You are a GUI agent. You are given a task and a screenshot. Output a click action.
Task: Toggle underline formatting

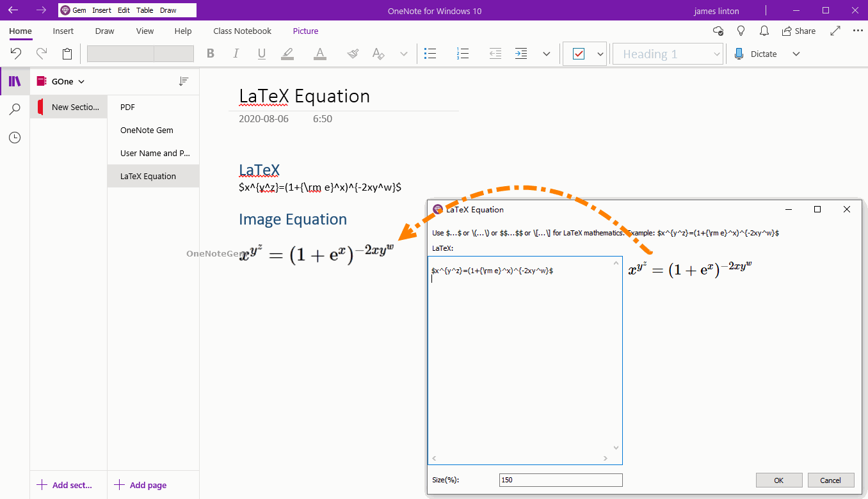[x=261, y=54]
